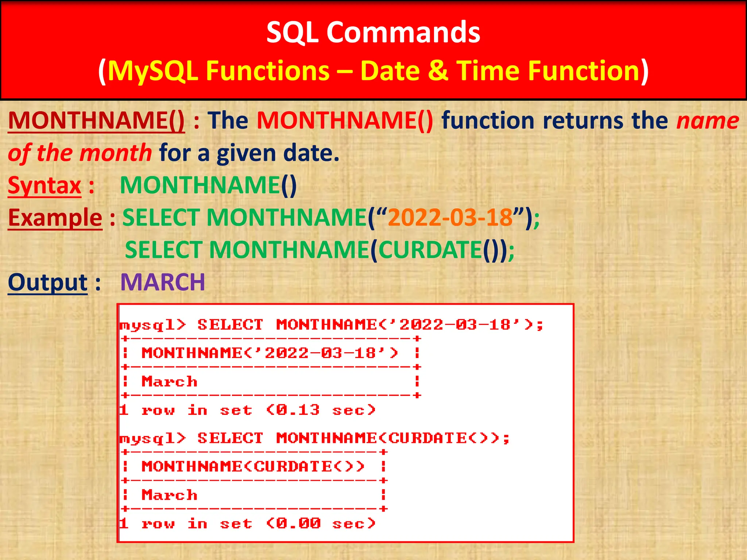Click the first 'March' result row in terminal

pyautogui.click(x=170, y=381)
